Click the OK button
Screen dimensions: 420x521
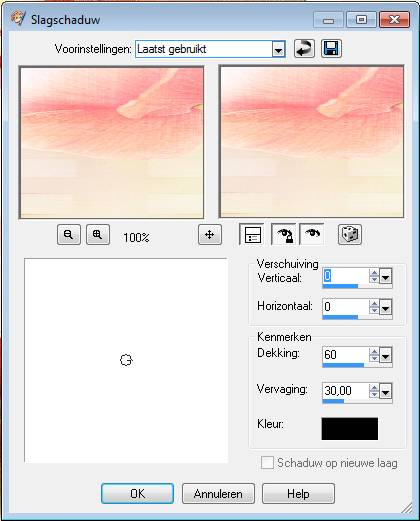[x=137, y=493]
